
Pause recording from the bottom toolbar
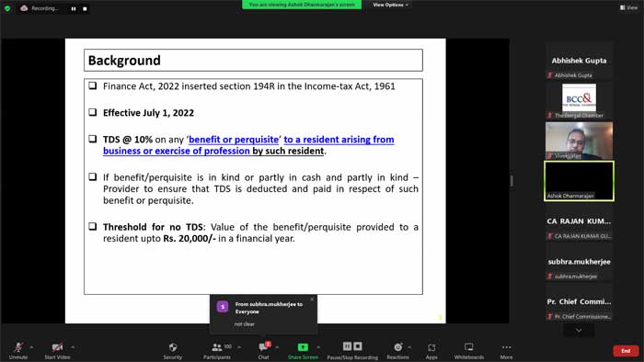click(x=347, y=346)
